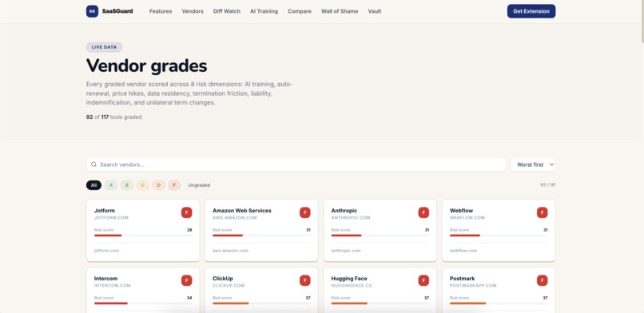The image size is (644, 313).
Task: Open the Hugging Face card title
Action: click(x=349, y=279)
